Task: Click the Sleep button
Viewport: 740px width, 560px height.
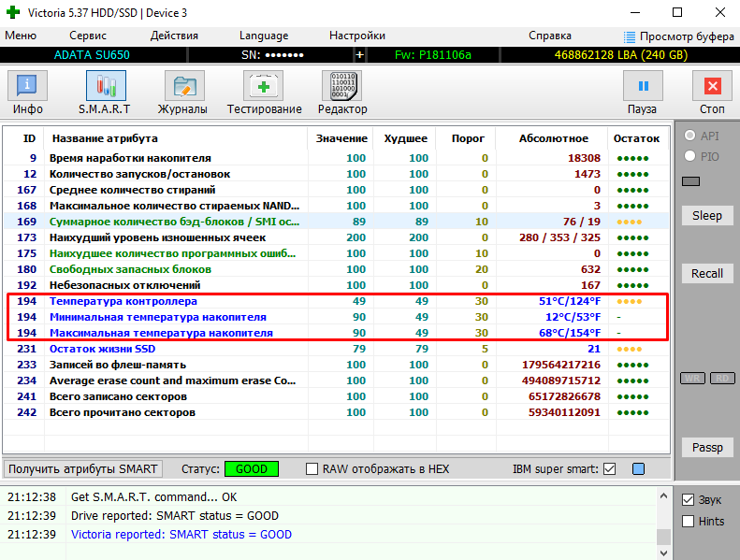Action: point(707,216)
